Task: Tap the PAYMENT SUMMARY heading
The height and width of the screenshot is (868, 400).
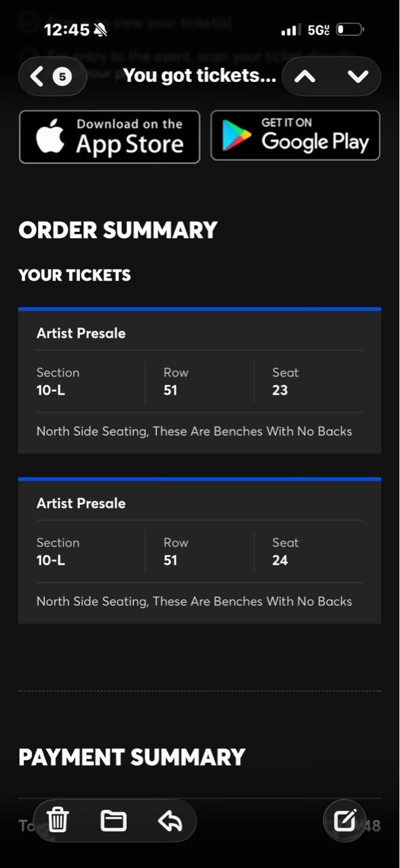Action: click(x=132, y=757)
